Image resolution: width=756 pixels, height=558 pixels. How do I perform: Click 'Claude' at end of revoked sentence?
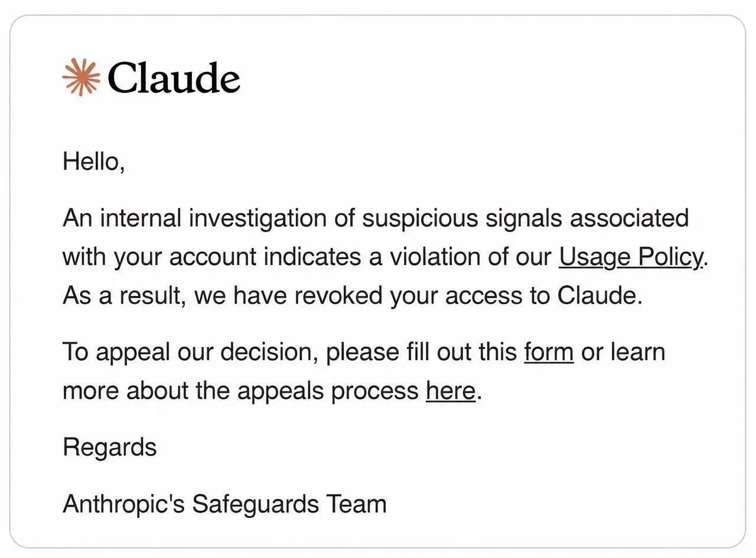pos(600,296)
